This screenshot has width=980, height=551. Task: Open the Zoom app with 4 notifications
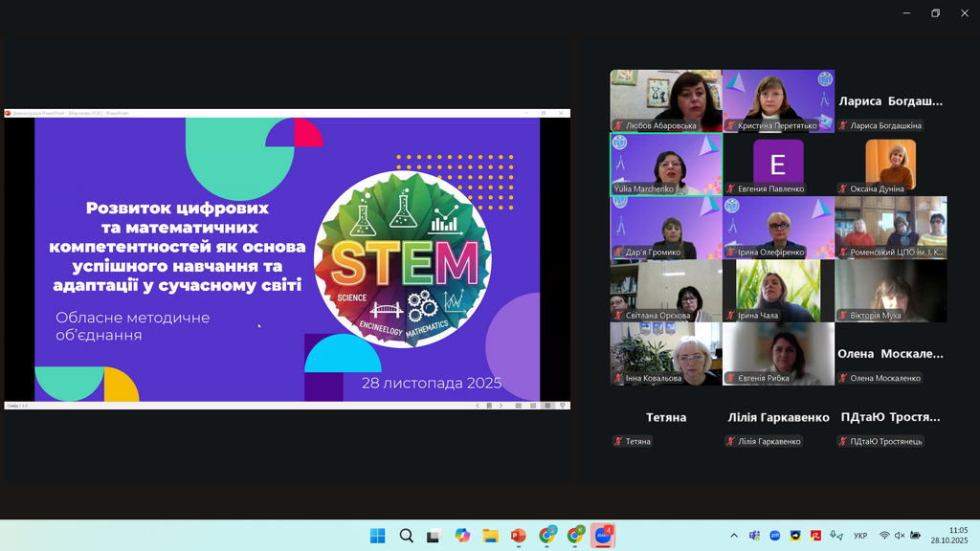click(603, 536)
